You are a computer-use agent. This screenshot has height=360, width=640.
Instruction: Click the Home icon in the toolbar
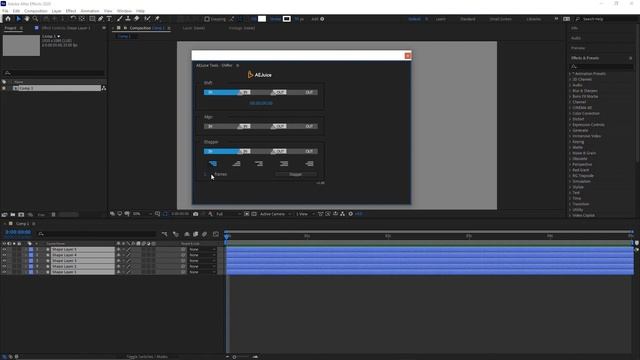click(8, 19)
